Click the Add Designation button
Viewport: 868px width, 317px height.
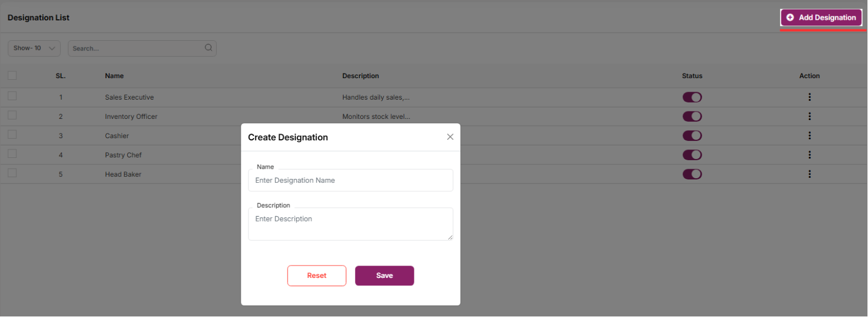[x=821, y=18]
